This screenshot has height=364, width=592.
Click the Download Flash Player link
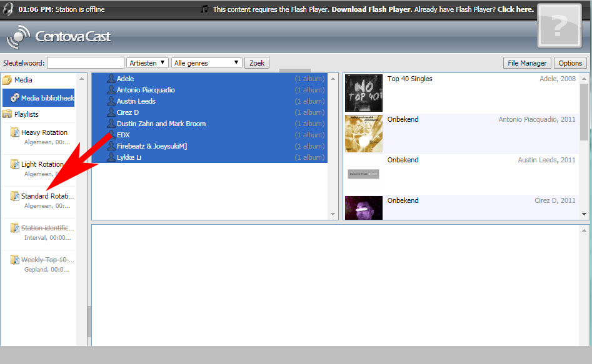coord(371,9)
